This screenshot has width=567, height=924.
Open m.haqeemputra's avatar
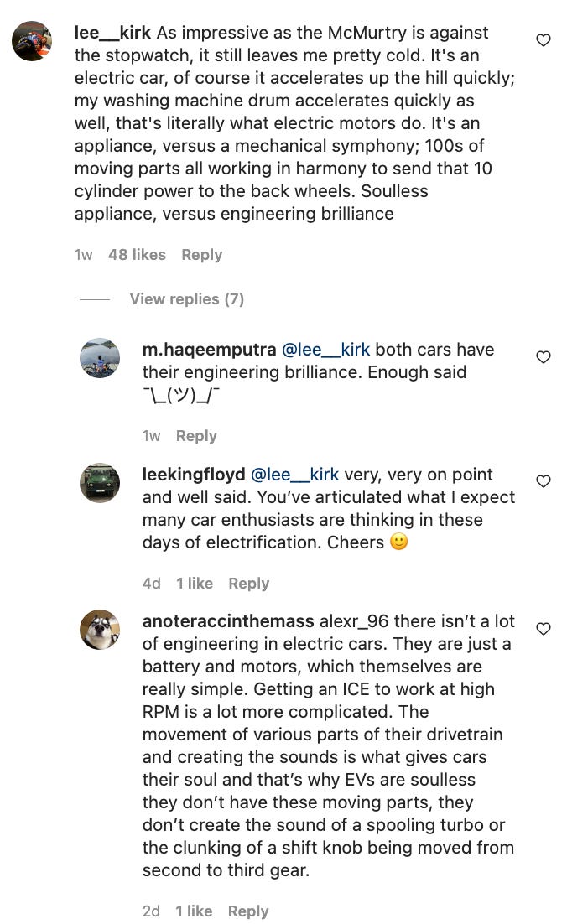click(100, 358)
